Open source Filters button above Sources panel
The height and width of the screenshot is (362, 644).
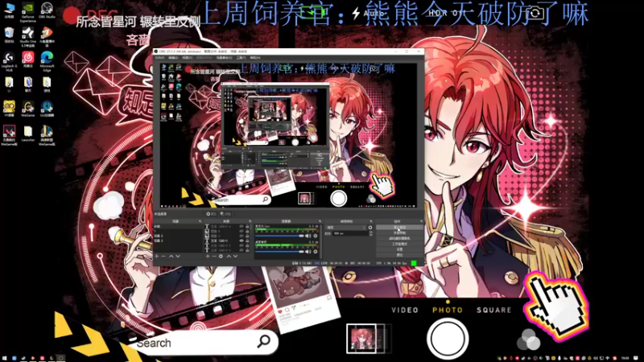[225, 214]
